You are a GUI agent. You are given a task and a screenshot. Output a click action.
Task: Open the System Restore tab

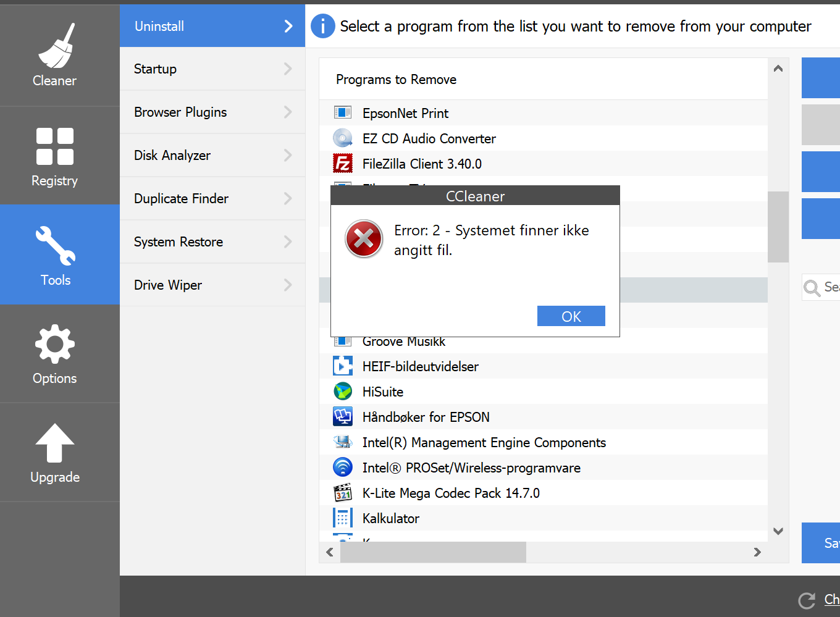pos(212,241)
